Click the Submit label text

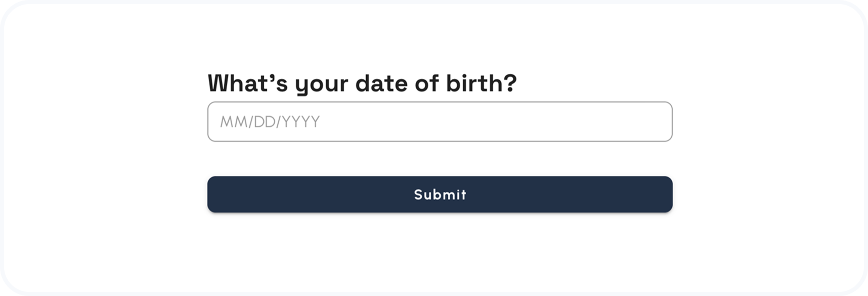coord(440,194)
